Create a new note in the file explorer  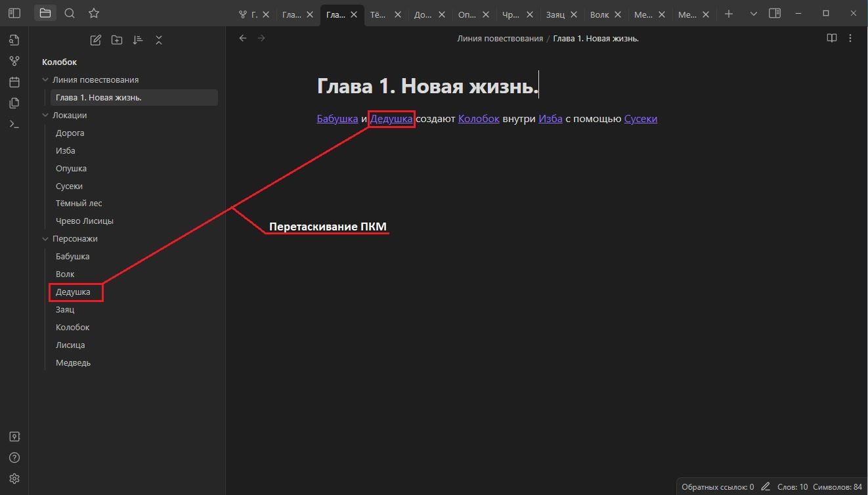(x=96, y=40)
